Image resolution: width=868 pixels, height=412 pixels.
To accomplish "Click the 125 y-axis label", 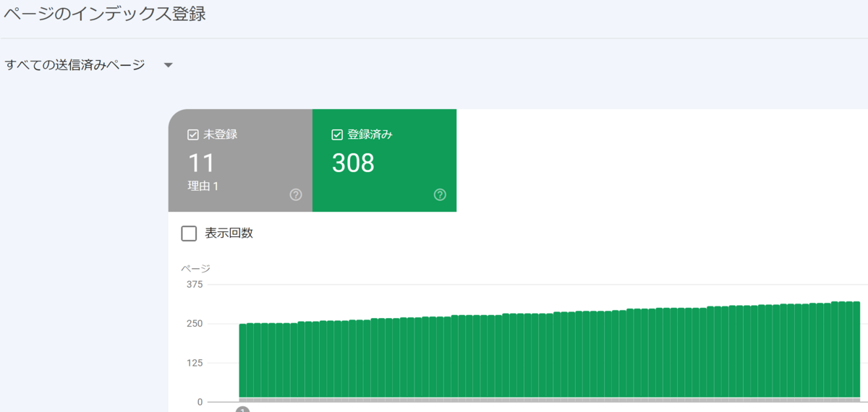I will (195, 362).
